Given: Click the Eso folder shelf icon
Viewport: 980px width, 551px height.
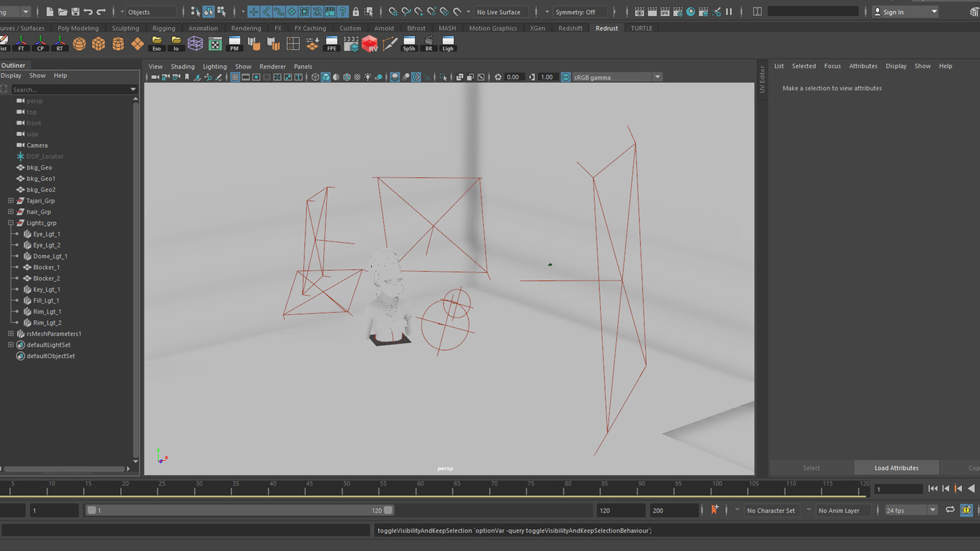Looking at the screenshot, I should tap(157, 44).
